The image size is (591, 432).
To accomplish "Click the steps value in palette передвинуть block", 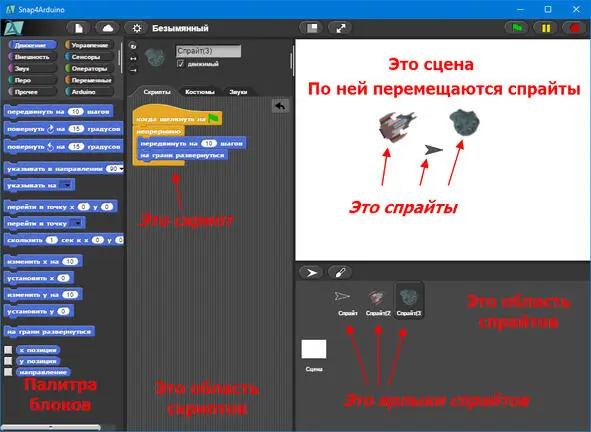I will pos(75,112).
